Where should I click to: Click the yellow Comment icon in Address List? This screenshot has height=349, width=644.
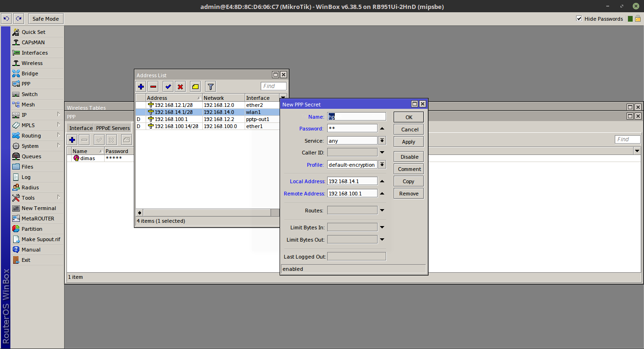195,87
